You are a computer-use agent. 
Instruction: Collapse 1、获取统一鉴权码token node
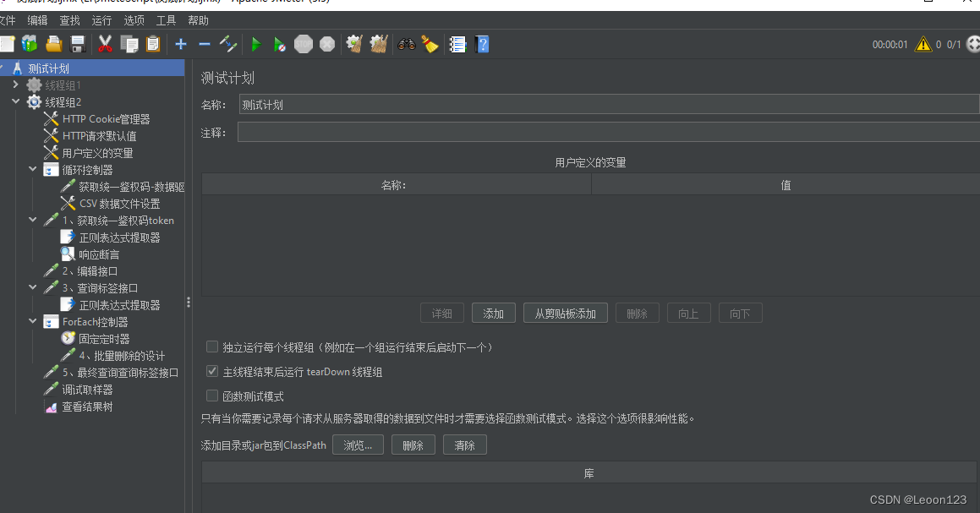click(x=32, y=220)
